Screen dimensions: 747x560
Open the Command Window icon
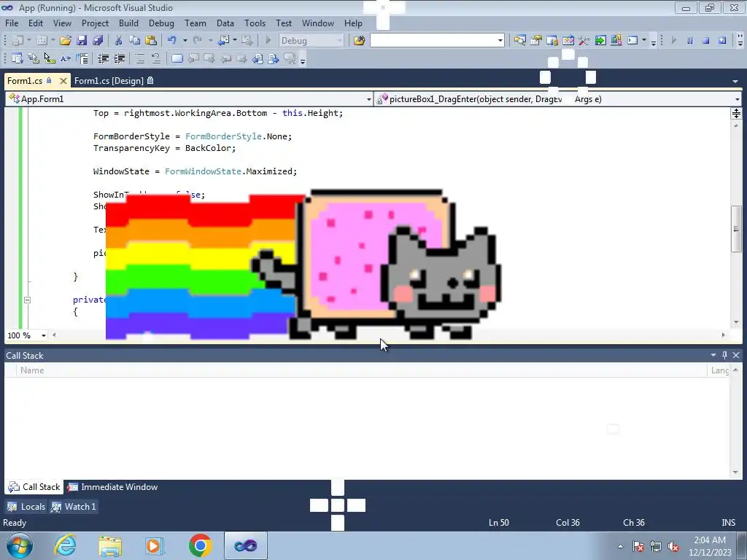(632, 41)
